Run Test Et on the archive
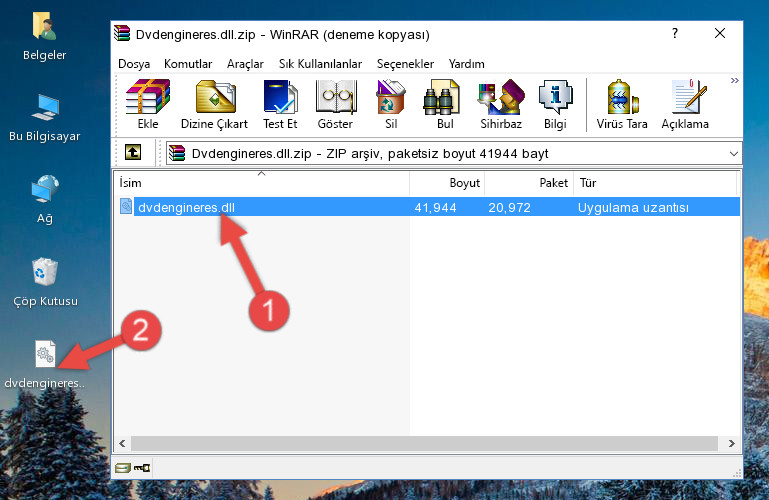 280,104
